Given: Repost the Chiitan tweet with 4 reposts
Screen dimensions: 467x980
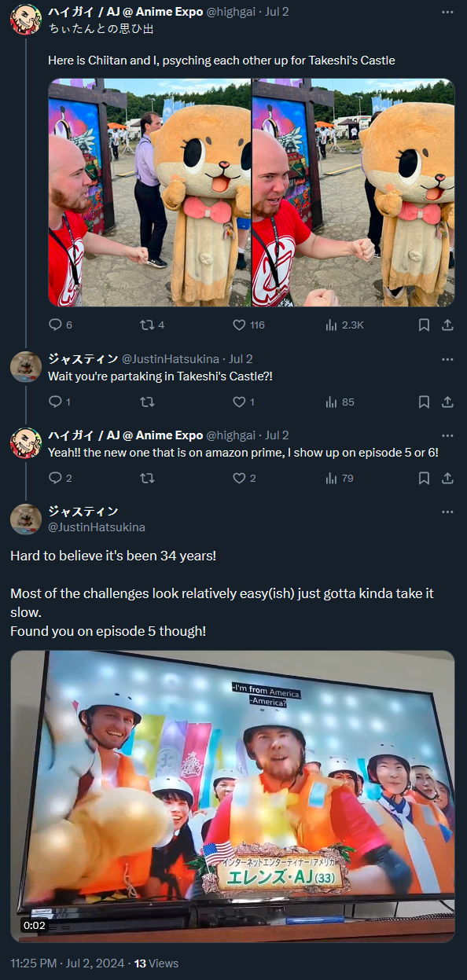Looking at the screenshot, I should click(152, 325).
